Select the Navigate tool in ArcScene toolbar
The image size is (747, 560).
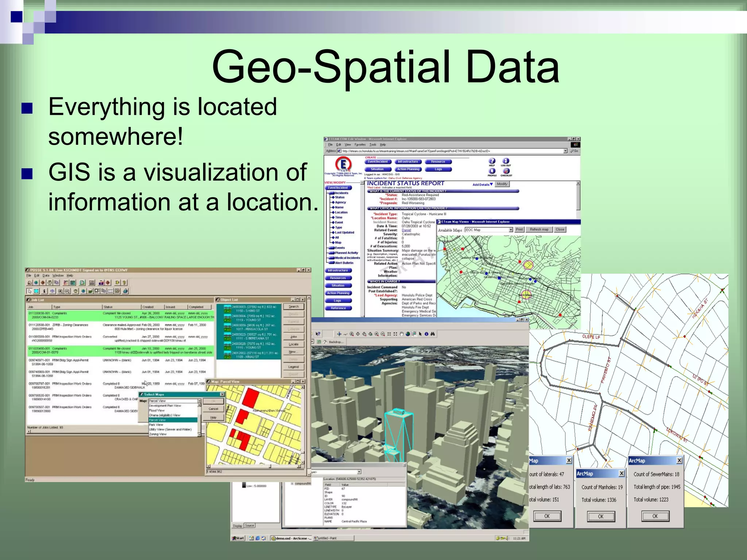pyautogui.click(x=339, y=334)
